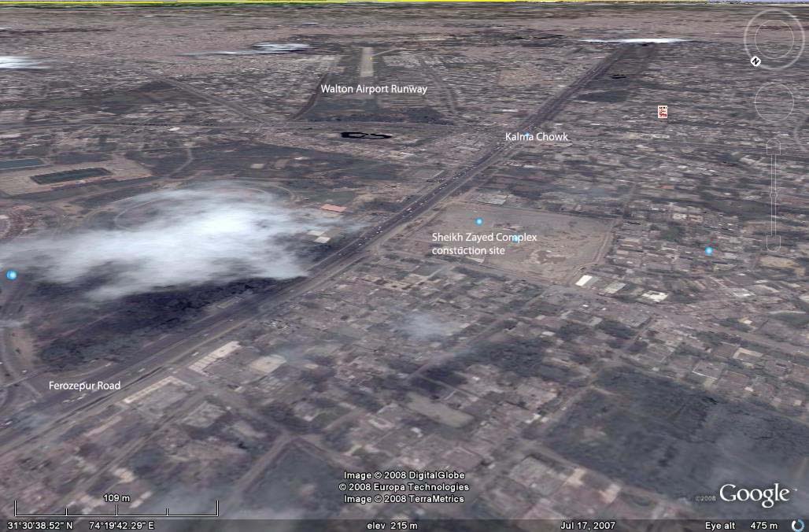Open the Walton Airport Runway placemark
Screen dimensions: 809x532
pos(373,89)
